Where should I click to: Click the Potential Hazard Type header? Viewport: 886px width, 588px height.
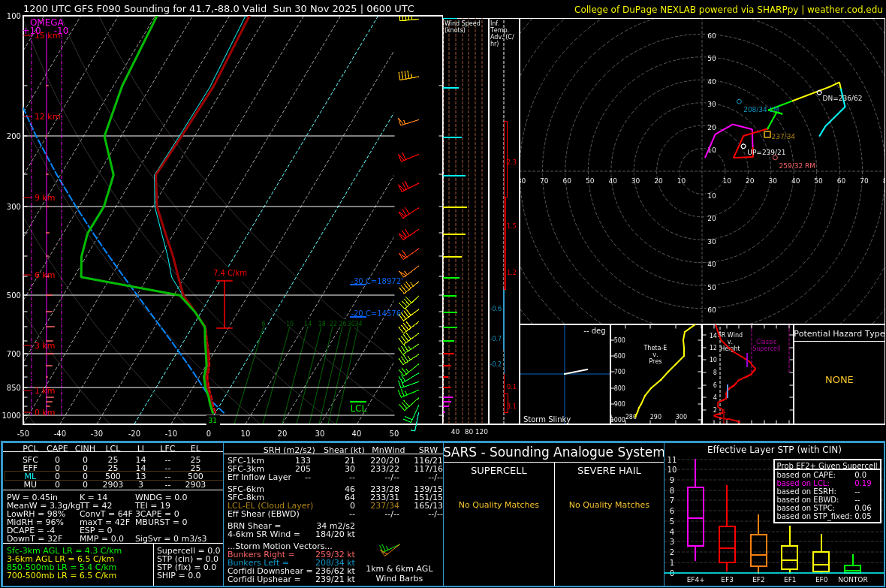[x=839, y=333]
